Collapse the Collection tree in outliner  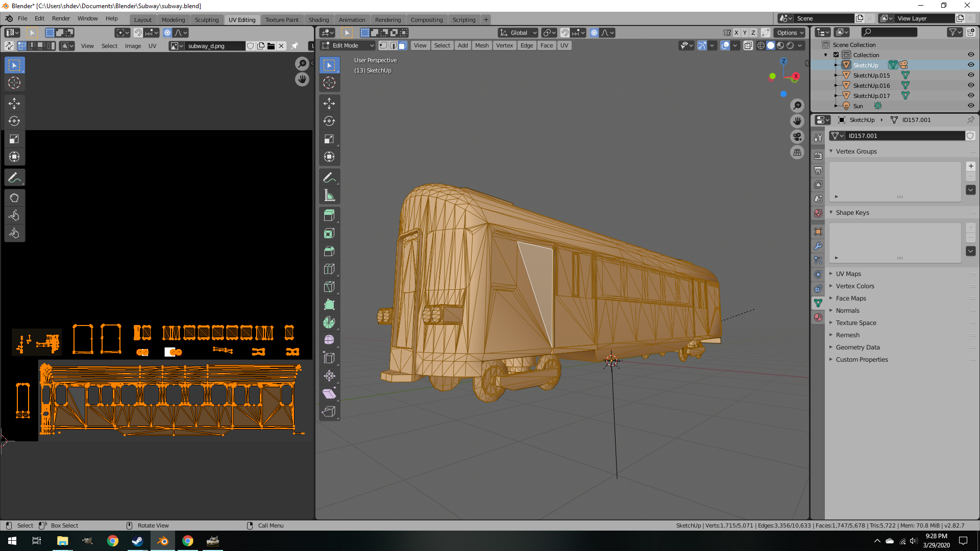pos(826,55)
